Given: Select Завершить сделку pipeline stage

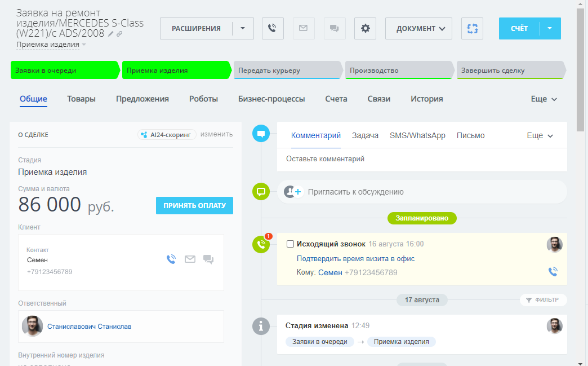Looking at the screenshot, I should point(511,70).
